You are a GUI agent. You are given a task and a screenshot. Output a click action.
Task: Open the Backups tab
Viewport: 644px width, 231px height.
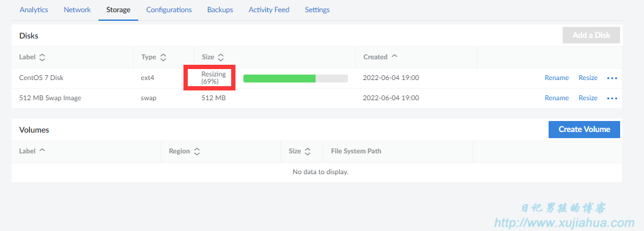(220, 9)
